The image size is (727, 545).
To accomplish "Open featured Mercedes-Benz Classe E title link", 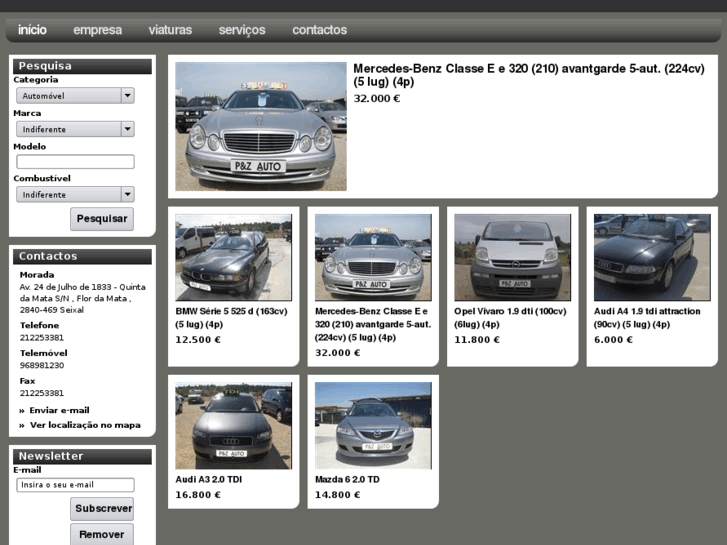I will [x=529, y=75].
